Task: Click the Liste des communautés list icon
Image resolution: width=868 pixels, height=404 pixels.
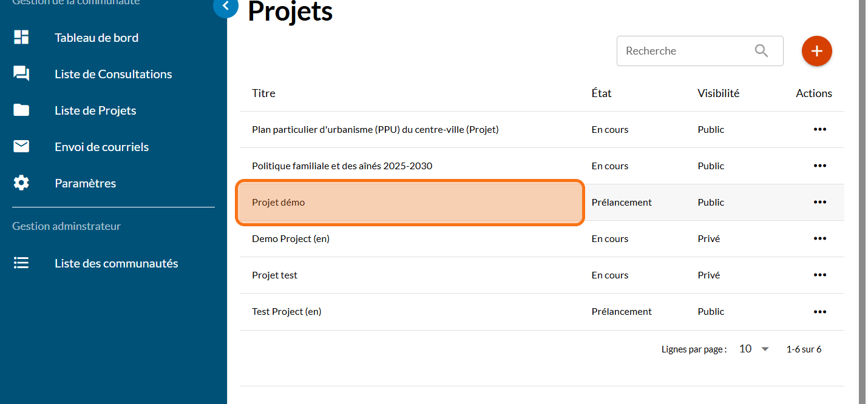Action: click(21, 263)
